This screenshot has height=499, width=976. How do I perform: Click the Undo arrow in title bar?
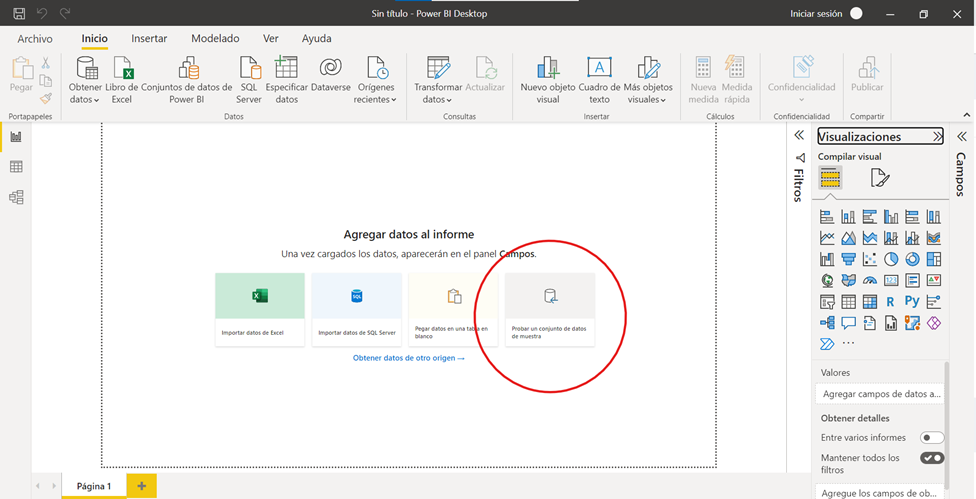point(42,14)
